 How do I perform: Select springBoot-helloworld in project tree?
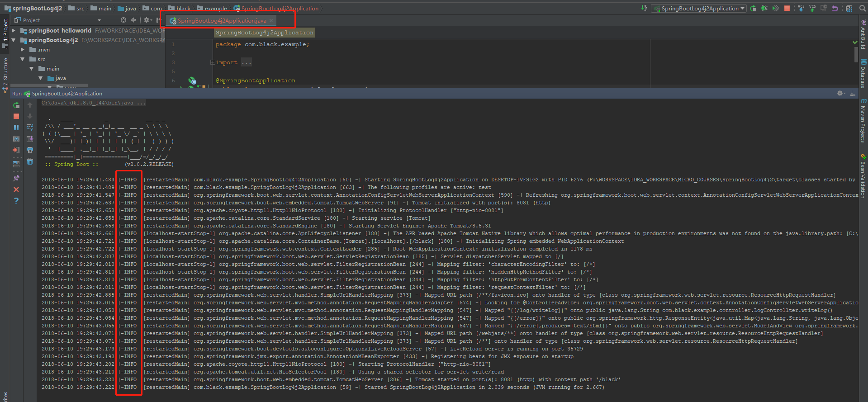60,30
